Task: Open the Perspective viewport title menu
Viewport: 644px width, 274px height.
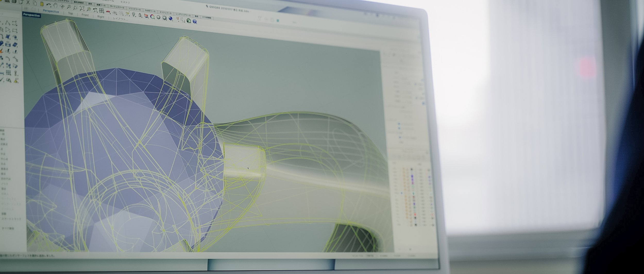Action: pos(31,15)
